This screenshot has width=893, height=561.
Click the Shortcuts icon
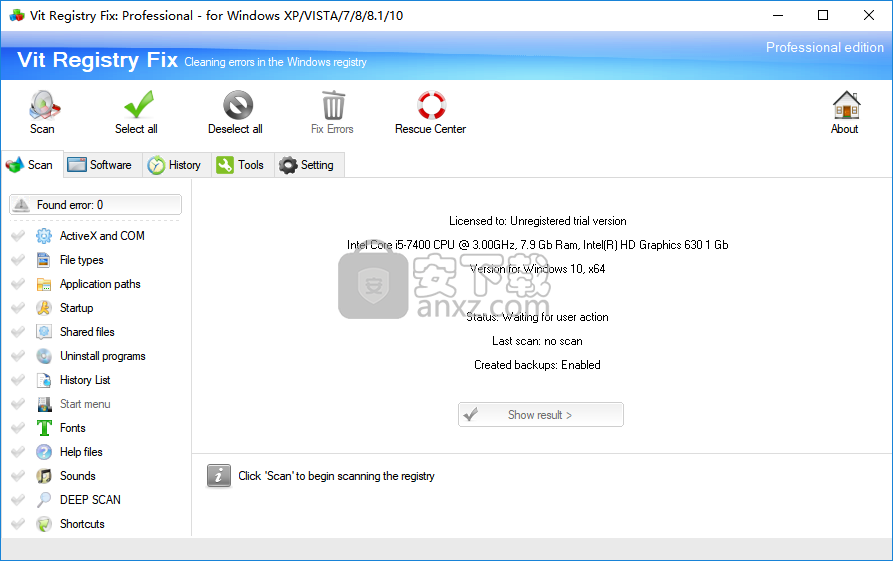pyautogui.click(x=44, y=524)
